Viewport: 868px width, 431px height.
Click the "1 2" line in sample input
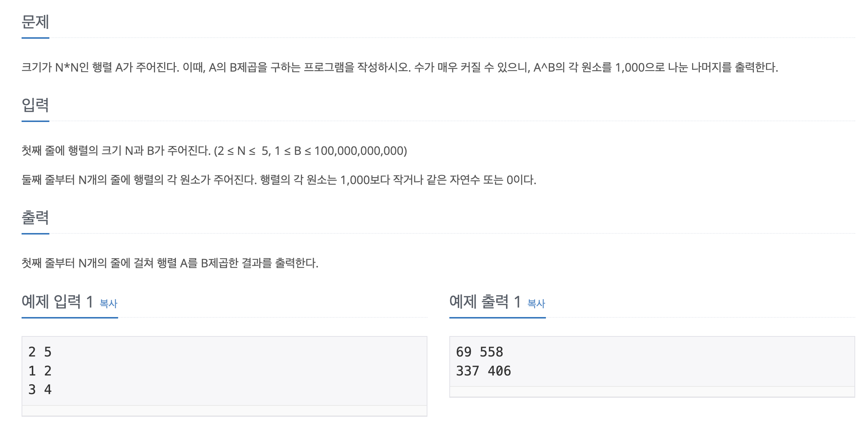tap(40, 371)
